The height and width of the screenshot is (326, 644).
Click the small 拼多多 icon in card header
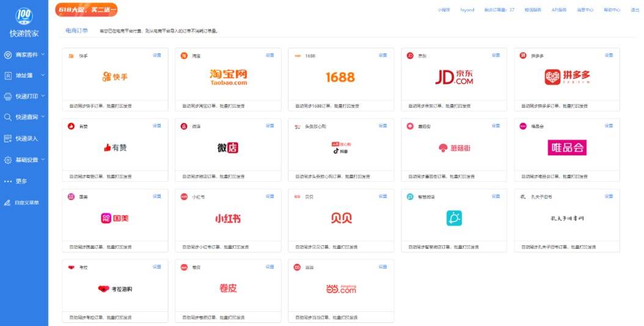click(523, 56)
